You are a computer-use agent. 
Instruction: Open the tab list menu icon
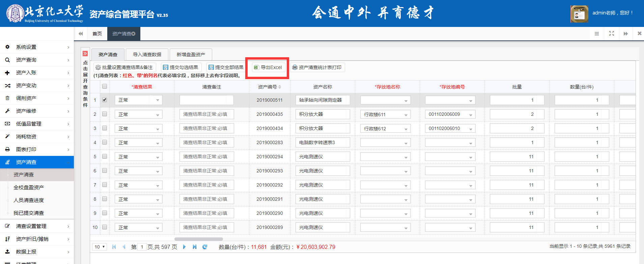click(596, 34)
